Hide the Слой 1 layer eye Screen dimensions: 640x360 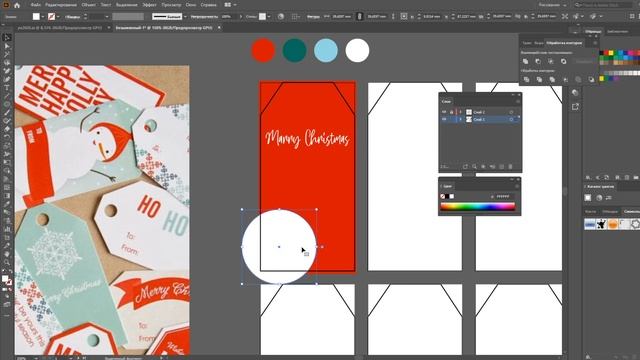(444, 119)
